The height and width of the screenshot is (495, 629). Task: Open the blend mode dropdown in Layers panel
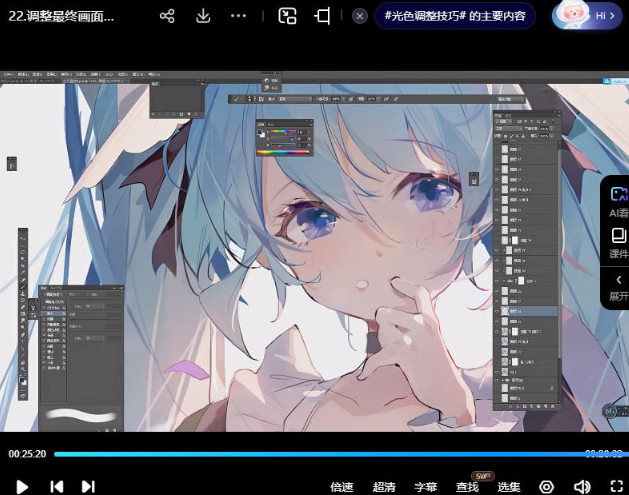click(x=508, y=128)
